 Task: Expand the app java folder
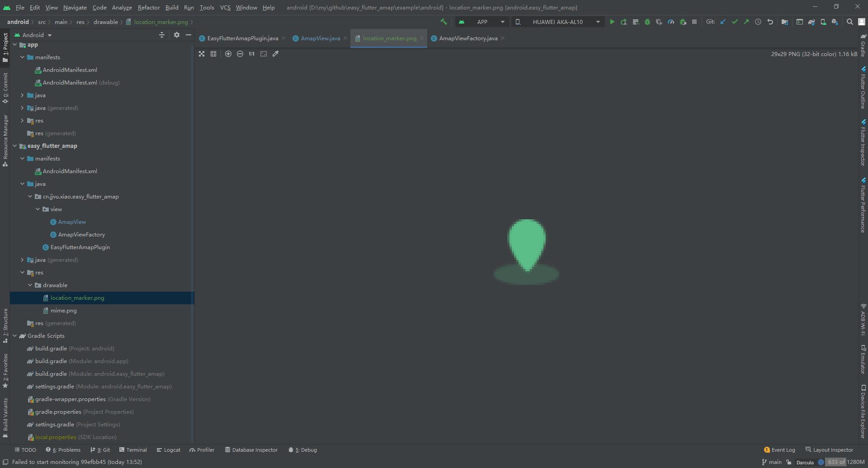click(x=22, y=95)
